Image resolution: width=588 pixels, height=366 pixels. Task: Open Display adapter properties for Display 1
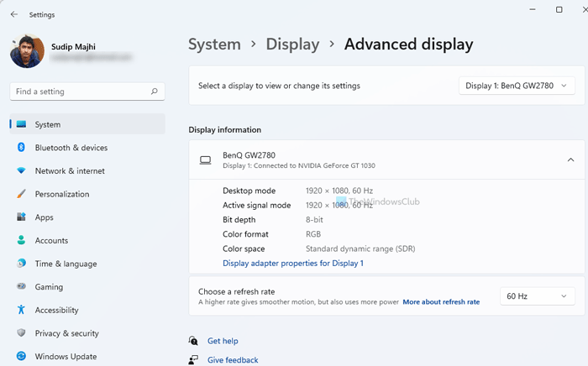click(292, 264)
